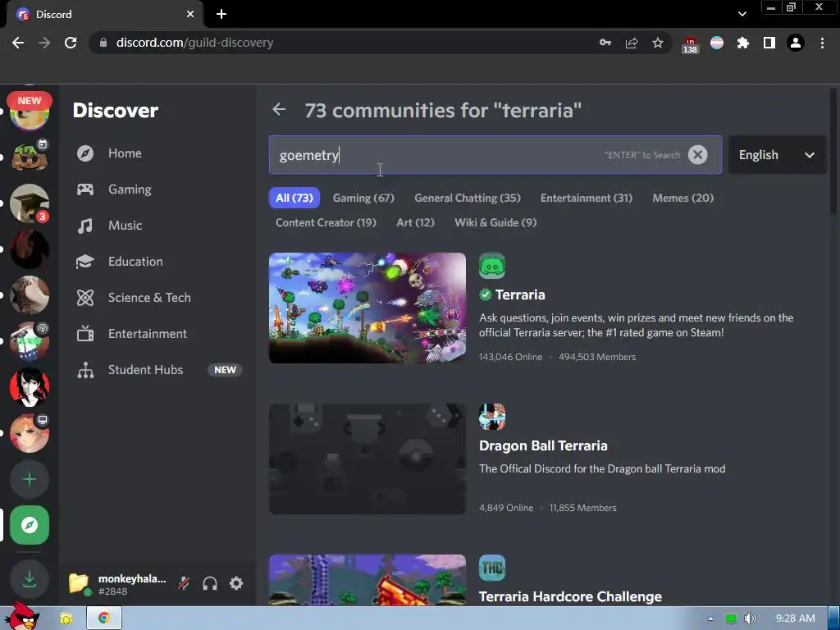Bookmark this page with the star
The width and height of the screenshot is (840, 630).
point(658,43)
